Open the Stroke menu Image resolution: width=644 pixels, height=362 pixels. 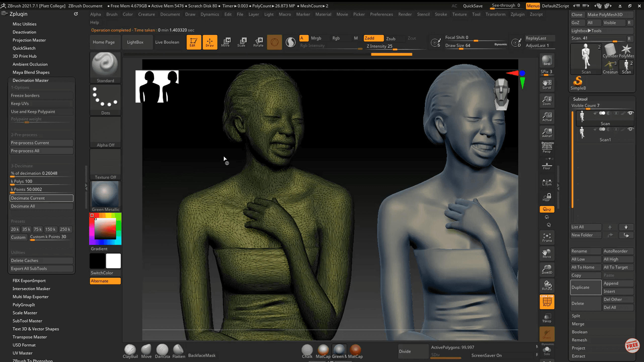(x=441, y=14)
